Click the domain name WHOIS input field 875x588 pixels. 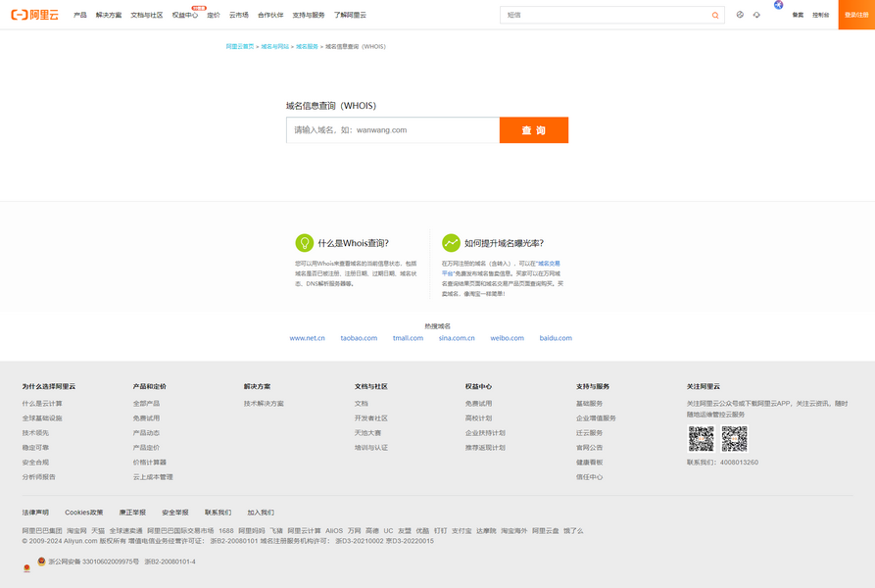393,130
